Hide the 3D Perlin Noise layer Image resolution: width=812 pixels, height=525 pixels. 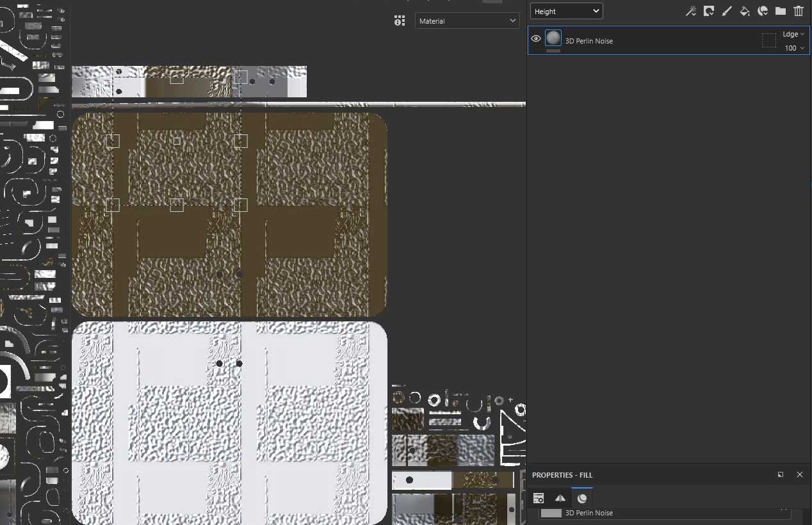[536, 39]
